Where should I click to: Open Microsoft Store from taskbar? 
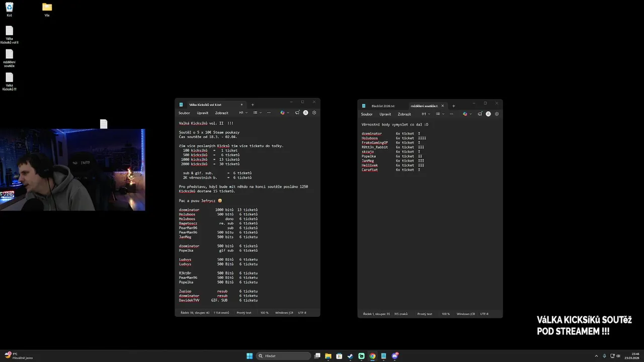(339, 356)
